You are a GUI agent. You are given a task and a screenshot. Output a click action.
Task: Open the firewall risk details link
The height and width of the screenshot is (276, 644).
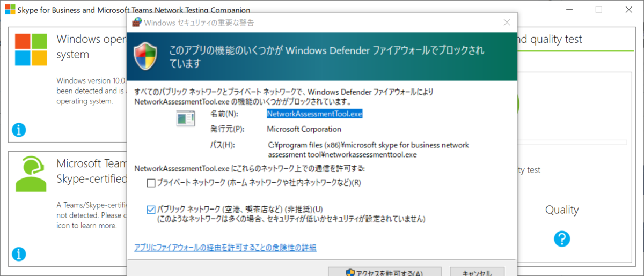click(x=225, y=247)
